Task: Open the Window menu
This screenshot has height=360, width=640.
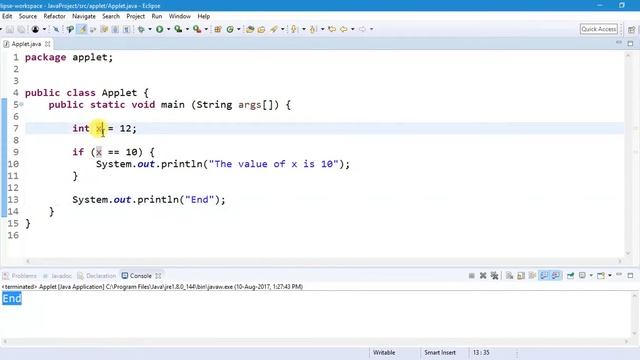Action: 180,16
